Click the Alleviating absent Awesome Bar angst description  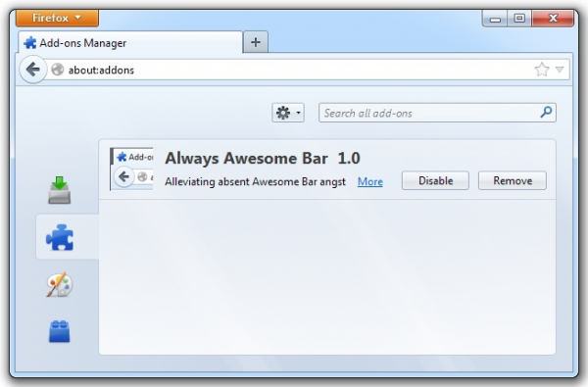click(x=255, y=182)
